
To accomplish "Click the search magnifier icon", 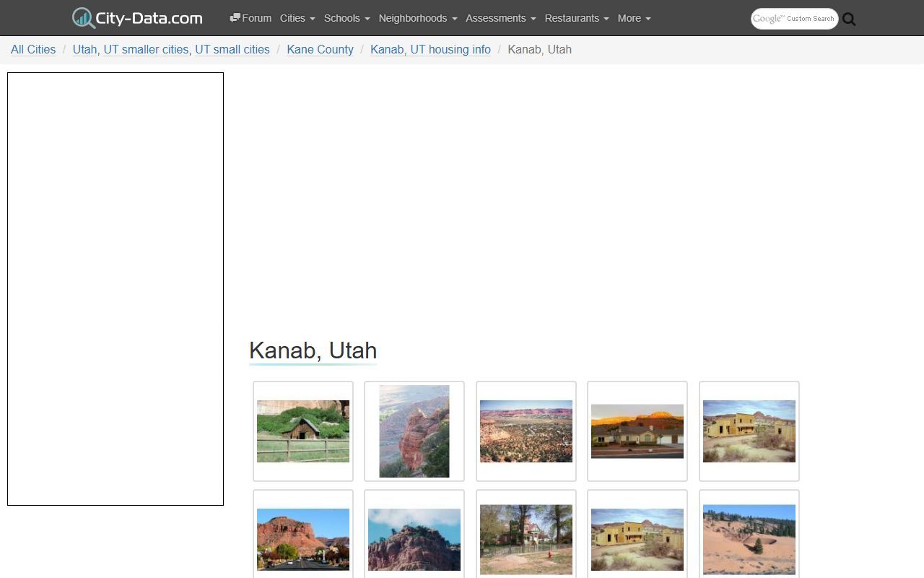I will click(x=849, y=20).
